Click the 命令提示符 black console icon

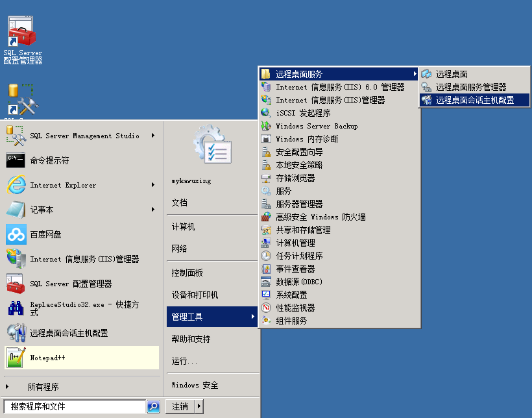pyautogui.click(x=16, y=160)
